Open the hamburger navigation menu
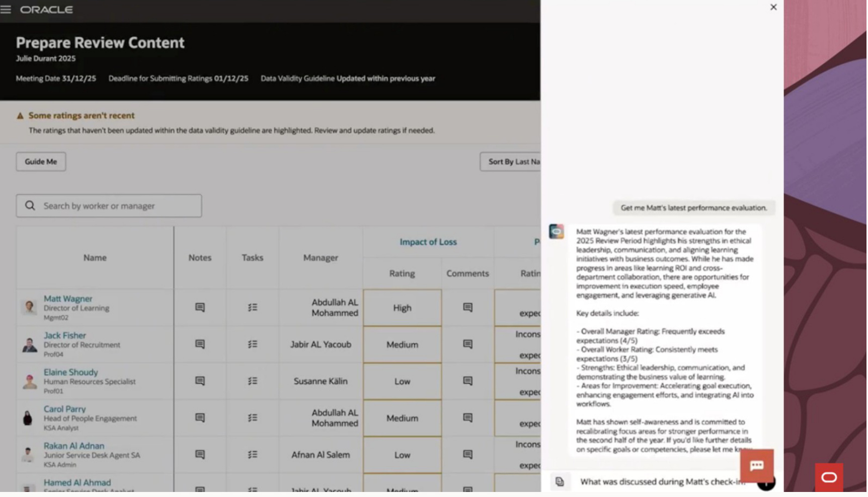The image size is (868, 497). [6, 10]
